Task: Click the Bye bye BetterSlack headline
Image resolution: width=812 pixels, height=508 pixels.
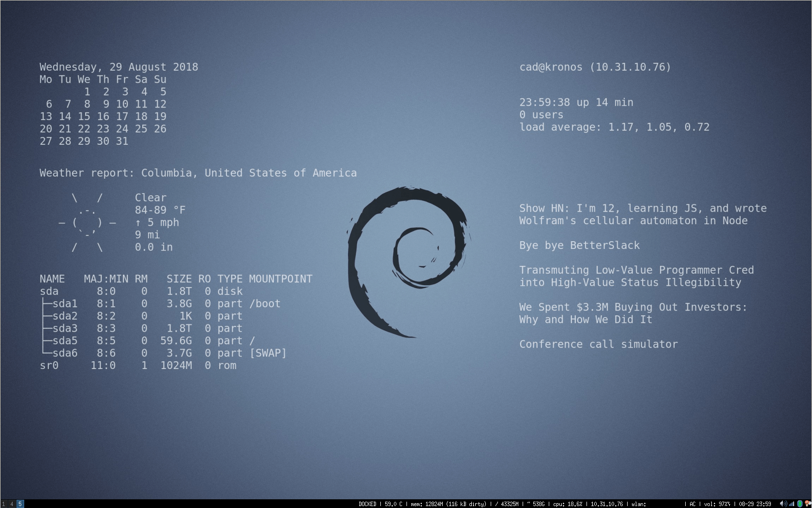Action: coord(580,246)
